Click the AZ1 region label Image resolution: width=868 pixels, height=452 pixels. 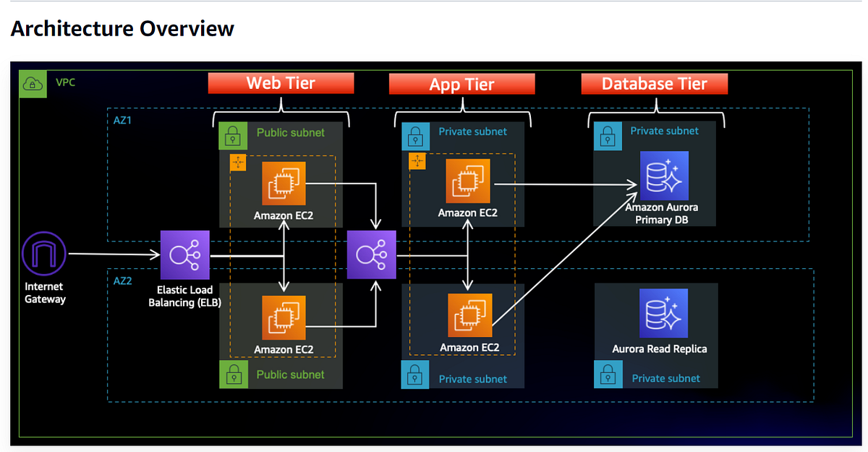point(123,119)
